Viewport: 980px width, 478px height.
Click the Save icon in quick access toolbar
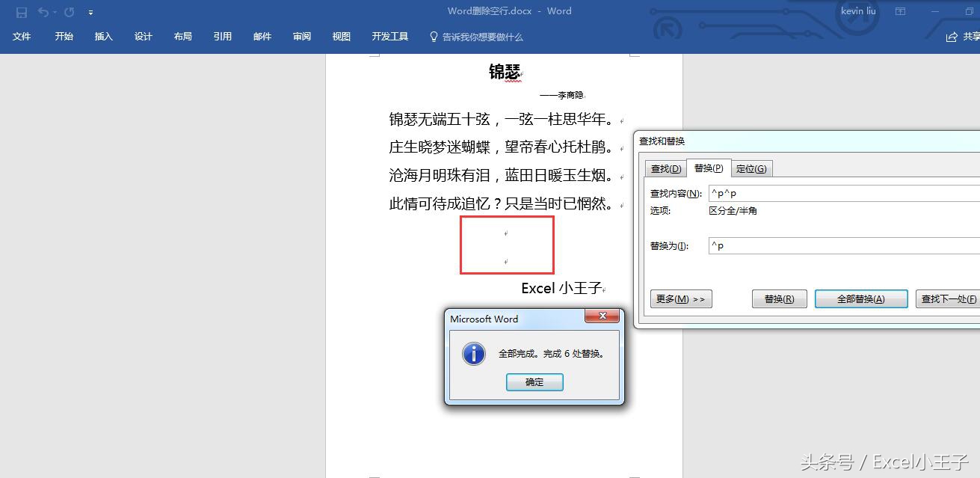pyautogui.click(x=22, y=12)
